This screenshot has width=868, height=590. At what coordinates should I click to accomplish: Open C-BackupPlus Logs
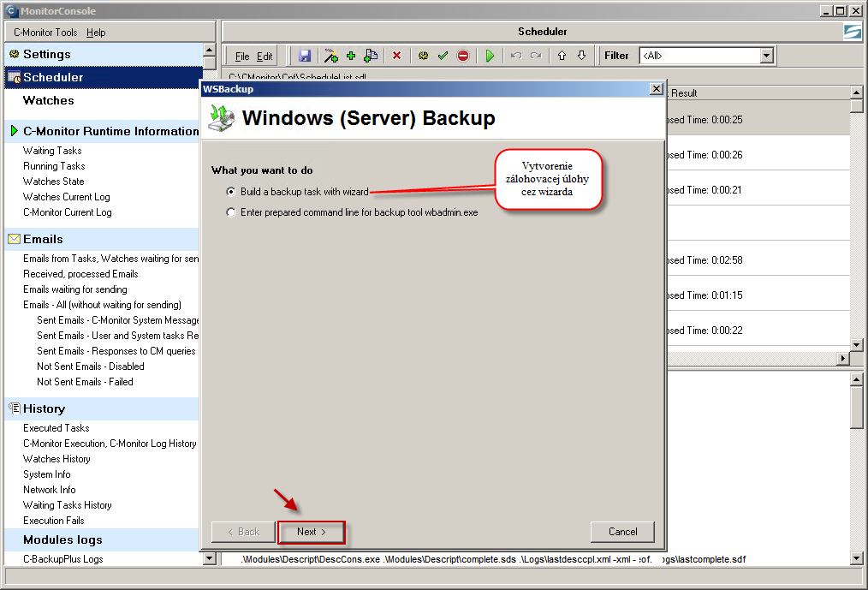pyautogui.click(x=62, y=559)
